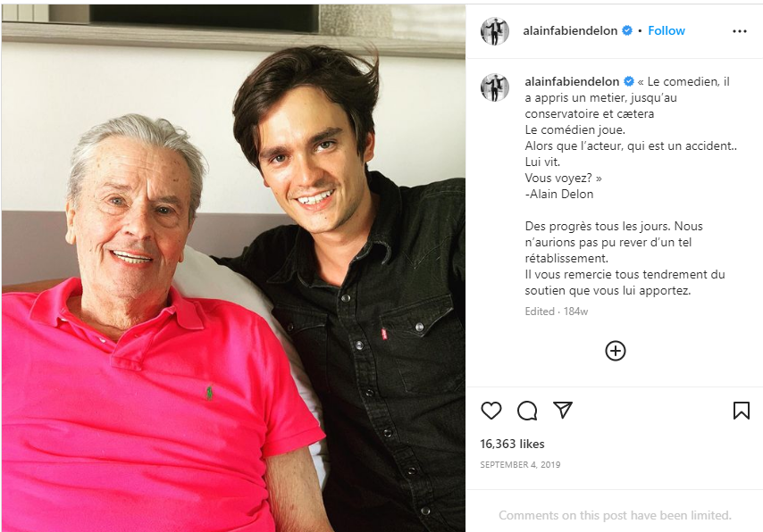Viewport: 763px width, 532px height.
Task: View the 16,363 likes list
Action: coord(512,444)
